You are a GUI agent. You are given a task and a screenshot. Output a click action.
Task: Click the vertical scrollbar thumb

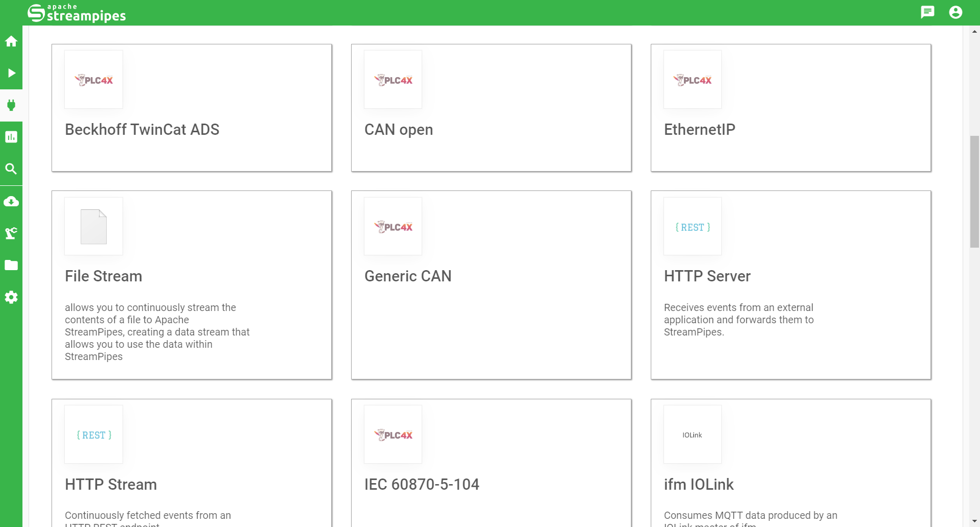[x=974, y=191]
